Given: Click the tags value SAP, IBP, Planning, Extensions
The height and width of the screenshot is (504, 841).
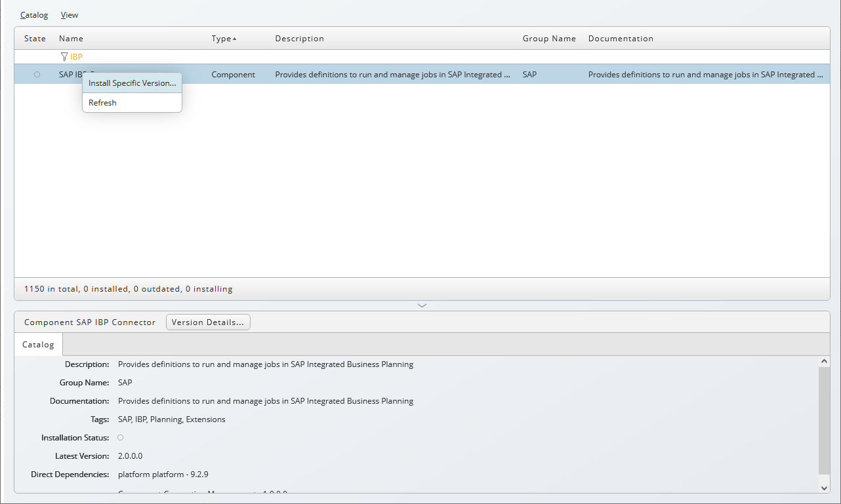Looking at the screenshot, I should [x=172, y=419].
